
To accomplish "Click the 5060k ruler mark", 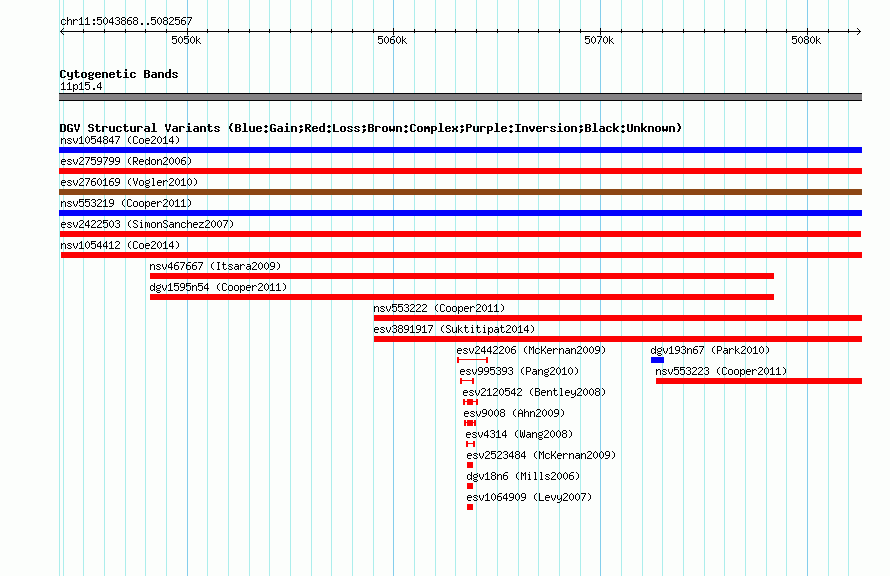I will (x=392, y=40).
